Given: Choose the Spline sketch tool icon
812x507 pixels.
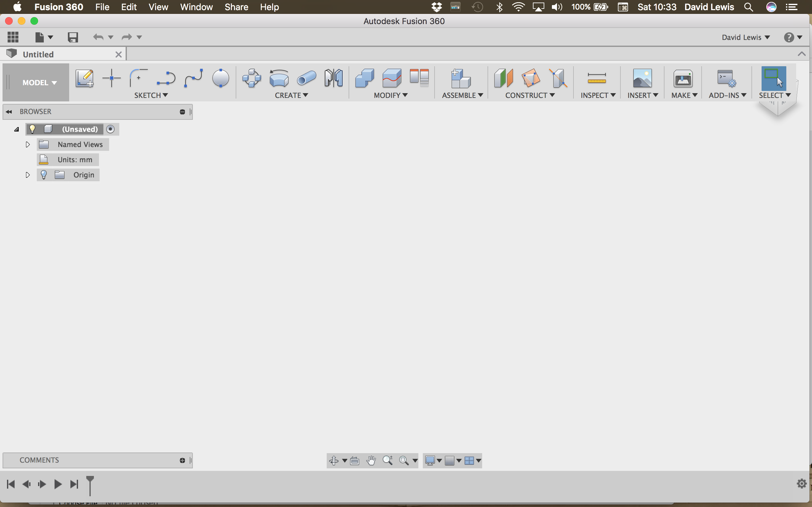Looking at the screenshot, I should coord(193,78).
